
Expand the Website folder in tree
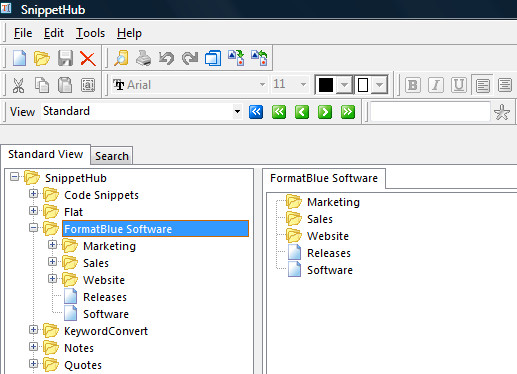pyautogui.click(x=52, y=279)
